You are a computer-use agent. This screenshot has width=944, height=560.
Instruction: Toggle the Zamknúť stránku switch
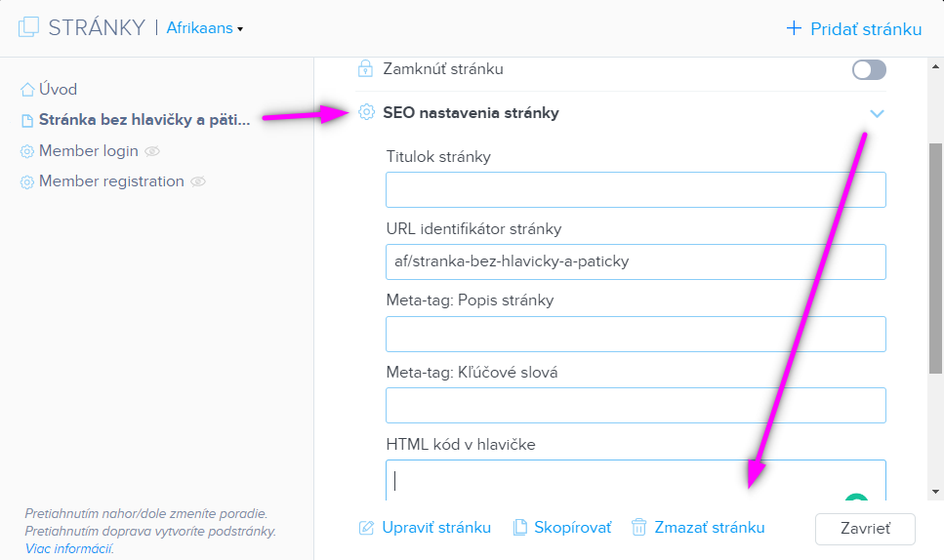point(869,70)
